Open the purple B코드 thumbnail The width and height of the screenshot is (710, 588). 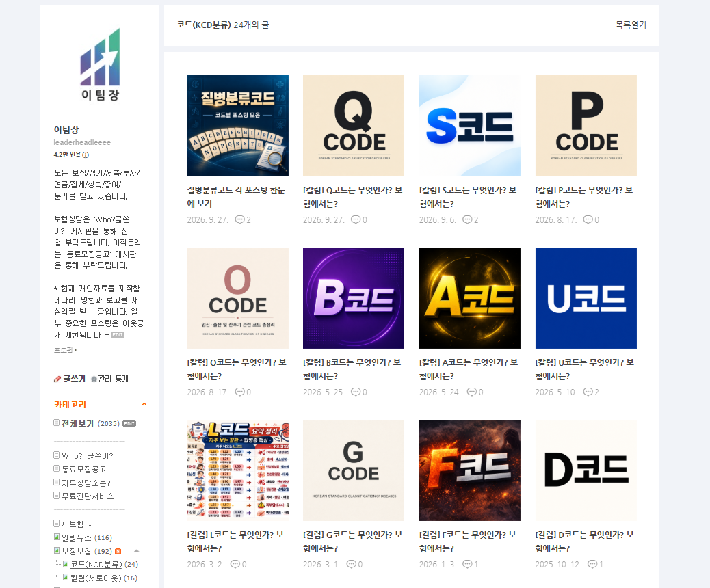[x=353, y=298]
